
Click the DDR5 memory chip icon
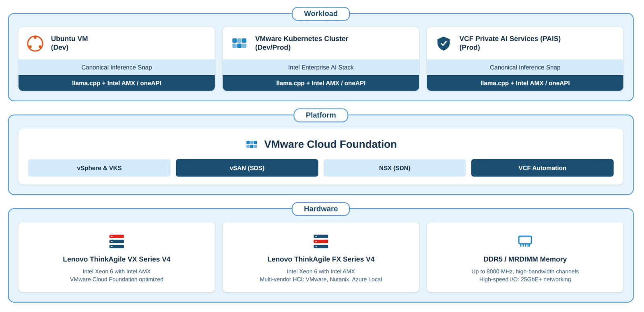pyautogui.click(x=525, y=241)
